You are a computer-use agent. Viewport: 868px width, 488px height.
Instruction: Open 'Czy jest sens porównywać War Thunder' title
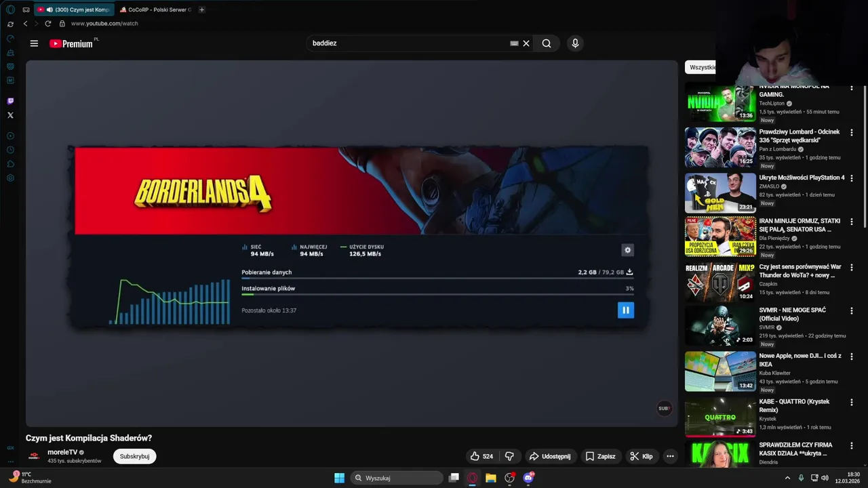(x=800, y=271)
